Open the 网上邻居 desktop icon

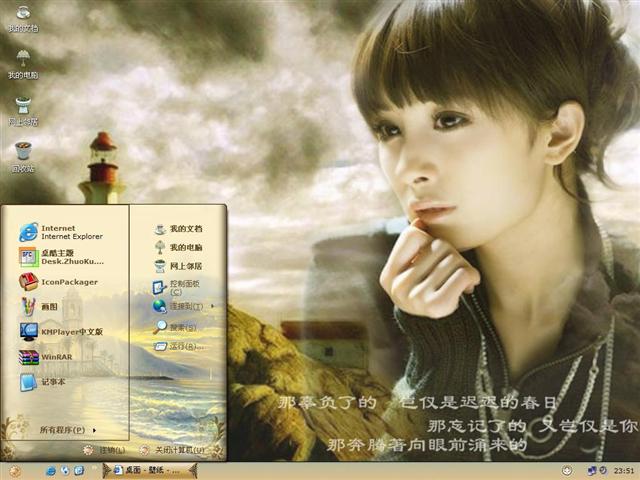(x=23, y=111)
